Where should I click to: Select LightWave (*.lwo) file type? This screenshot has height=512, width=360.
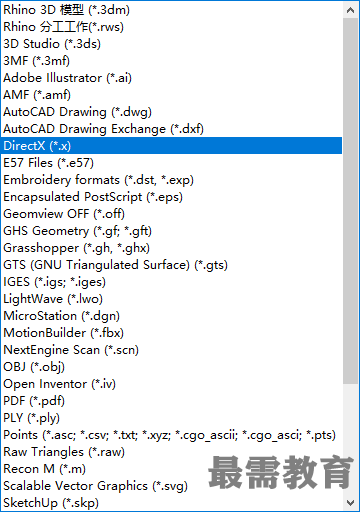point(171,299)
